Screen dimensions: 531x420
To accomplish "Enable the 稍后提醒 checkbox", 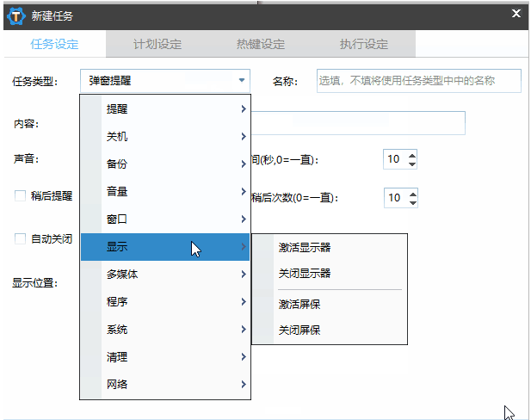I will tap(20, 195).
